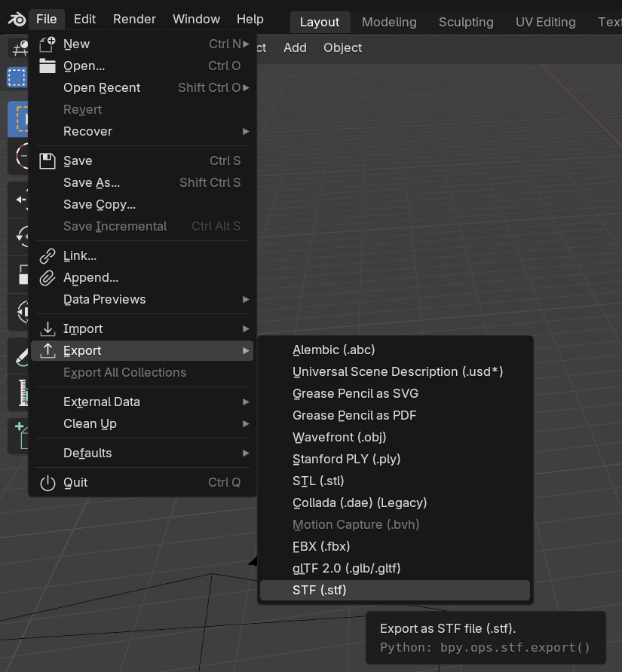Choose Save As... from File menu

142,182
